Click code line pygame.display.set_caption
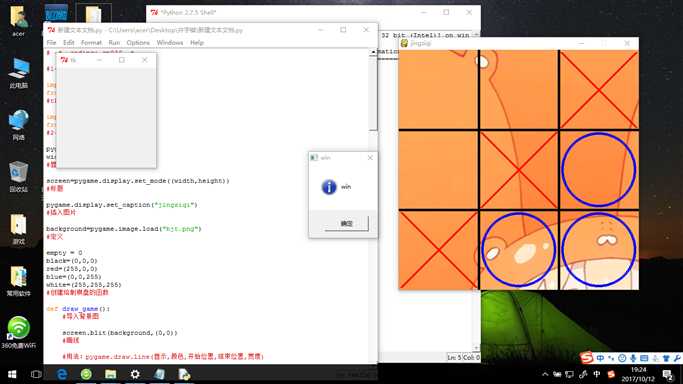This screenshot has height=384, width=683. click(122, 205)
